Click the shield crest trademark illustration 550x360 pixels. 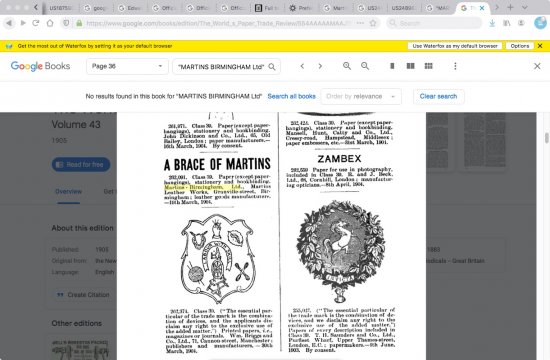click(217, 259)
